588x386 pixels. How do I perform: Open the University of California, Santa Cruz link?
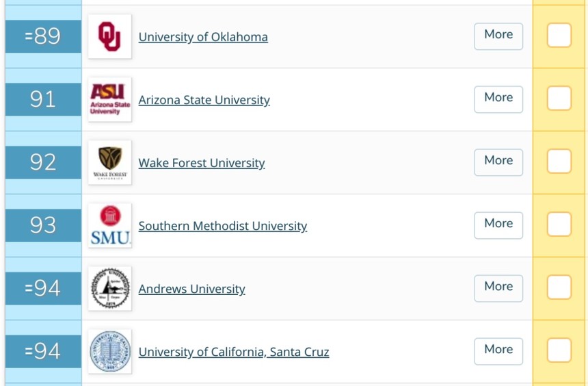(234, 352)
